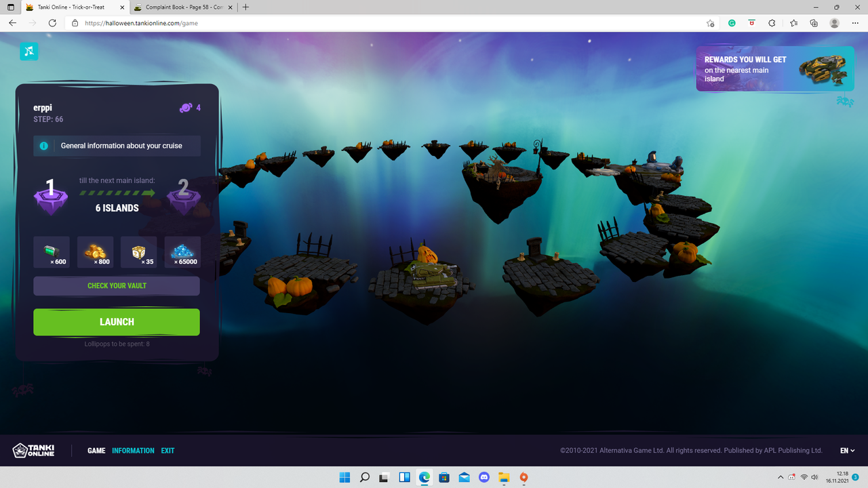This screenshot has height=488, width=868.
Task: Select the GAME footer tab
Action: point(96,451)
